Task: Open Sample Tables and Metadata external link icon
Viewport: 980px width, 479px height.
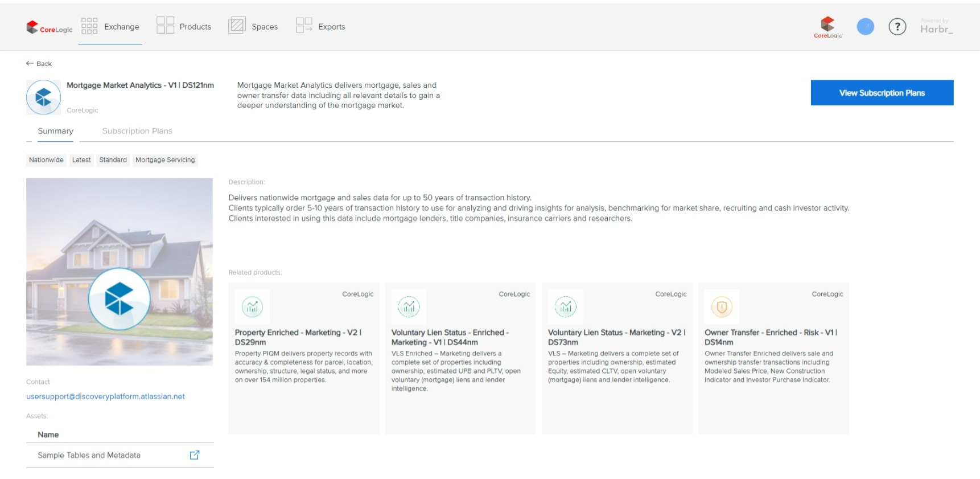Action: click(195, 455)
